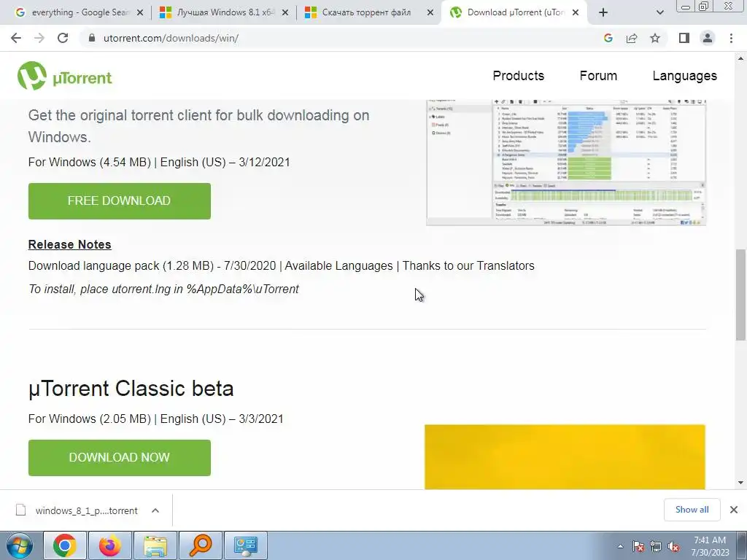Open the Chrome profile avatar menu
The image size is (747, 560).
click(x=708, y=38)
